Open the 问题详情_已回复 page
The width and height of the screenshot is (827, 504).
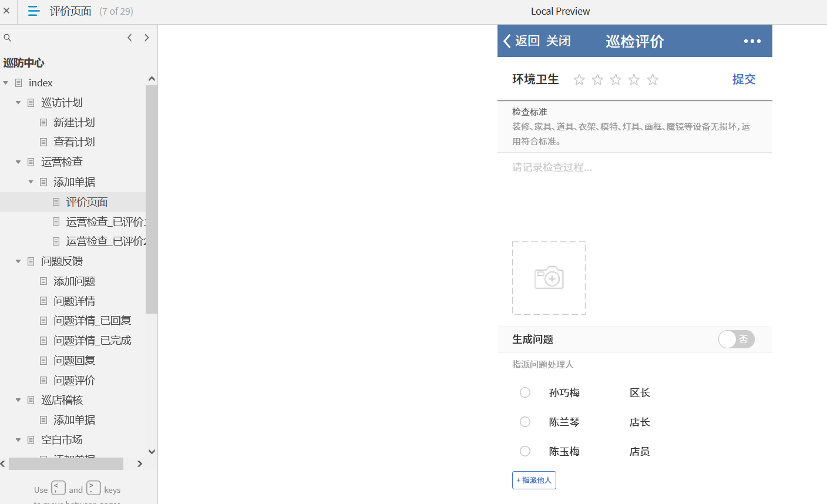(x=92, y=321)
